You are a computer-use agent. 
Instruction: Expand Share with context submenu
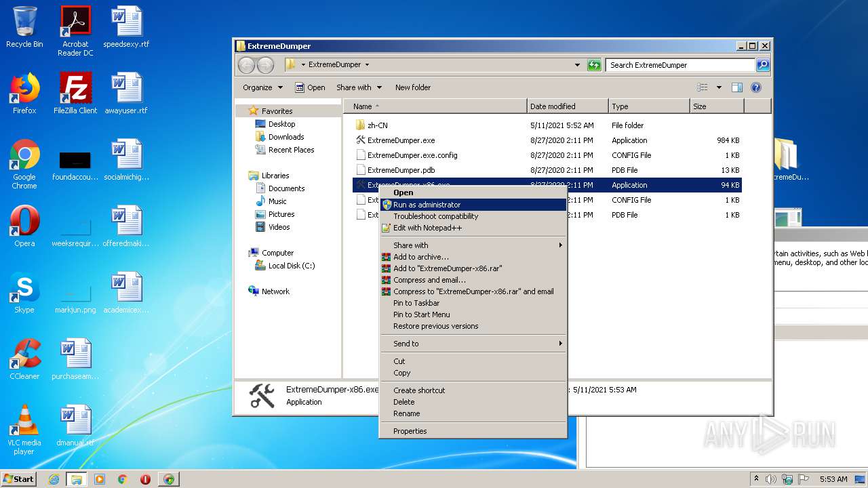click(x=473, y=245)
